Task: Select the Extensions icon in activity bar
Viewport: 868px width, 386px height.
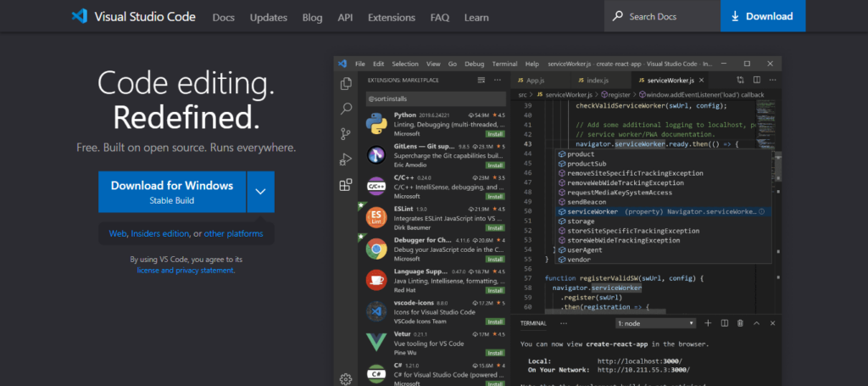Action: pos(346,185)
